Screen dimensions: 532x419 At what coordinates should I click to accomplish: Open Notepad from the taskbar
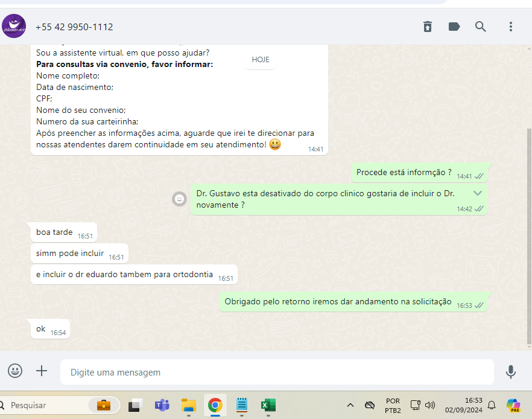(x=241, y=405)
